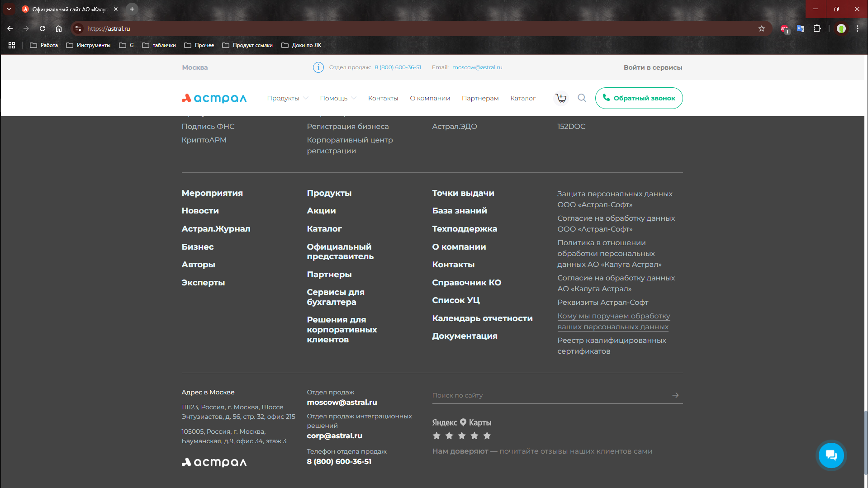868x488 pixels.
Task: Open the tab search dropdown arrow
Action: pyautogui.click(x=9, y=9)
